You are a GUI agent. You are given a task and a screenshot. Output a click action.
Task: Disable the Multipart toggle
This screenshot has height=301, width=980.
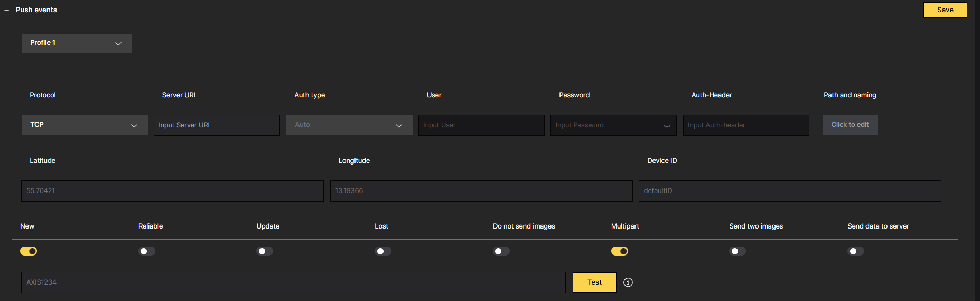[619, 251]
